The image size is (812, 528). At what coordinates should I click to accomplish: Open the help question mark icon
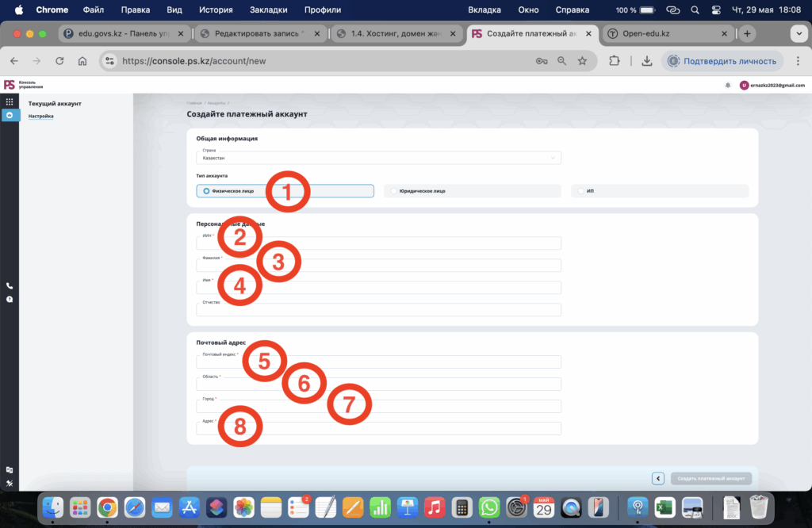tap(10, 300)
